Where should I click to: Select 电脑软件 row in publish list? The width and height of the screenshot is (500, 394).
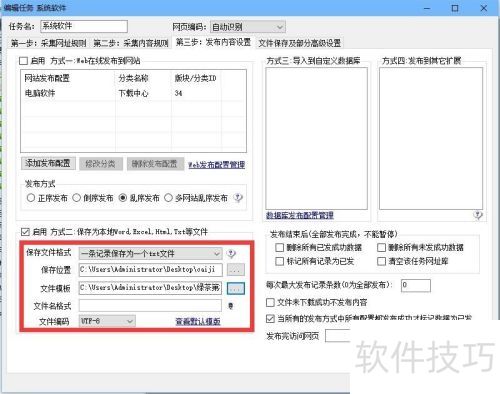tap(133, 93)
